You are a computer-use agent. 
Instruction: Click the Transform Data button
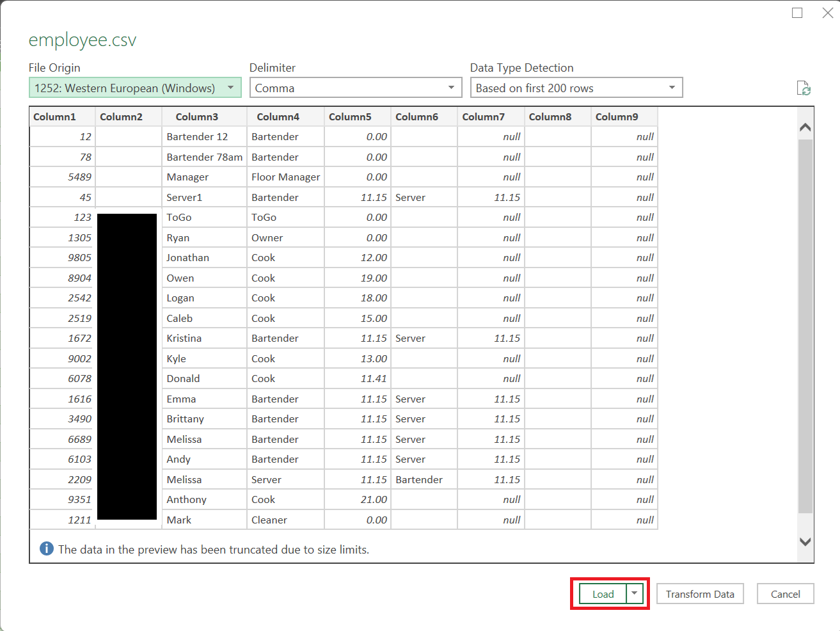point(700,594)
